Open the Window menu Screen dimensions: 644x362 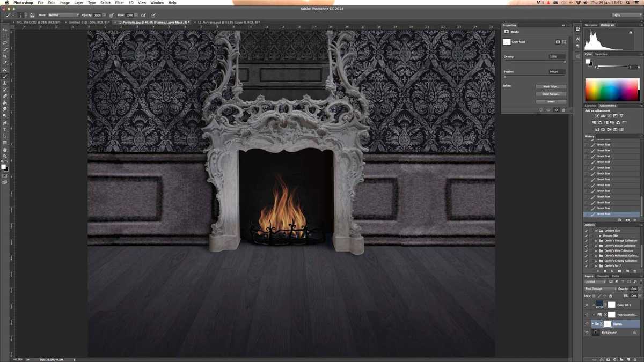click(x=157, y=3)
